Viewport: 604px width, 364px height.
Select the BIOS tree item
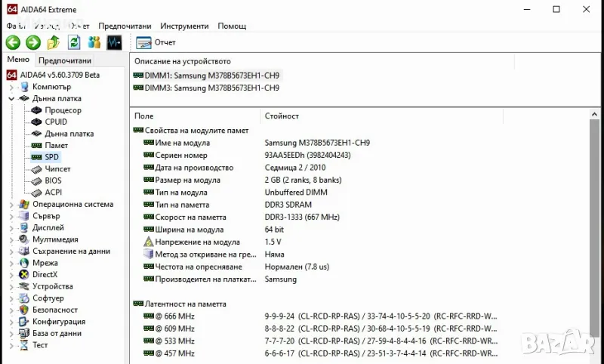point(53,180)
